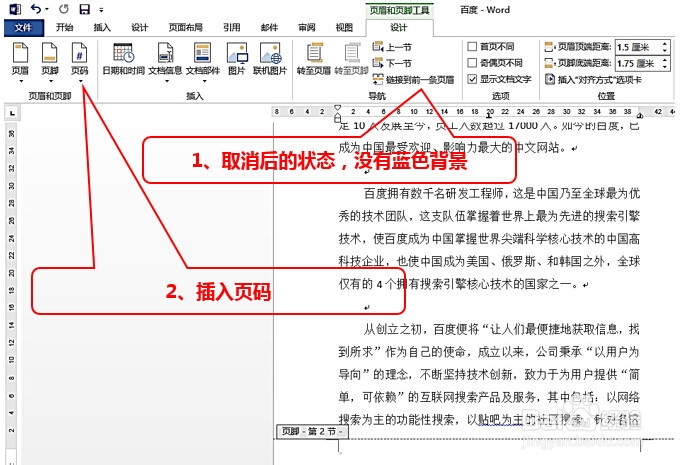The width and height of the screenshot is (680, 465).
Task: Decrease 页眉顶端距离 with down stepper
Action: pos(665,50)
